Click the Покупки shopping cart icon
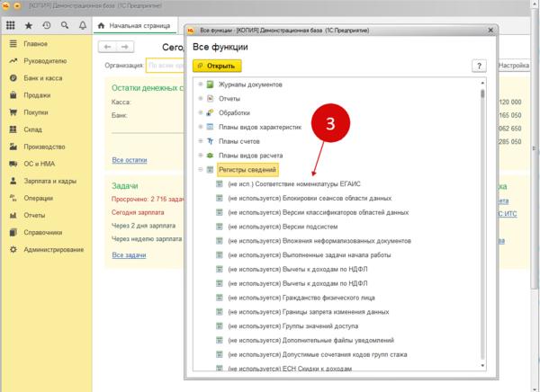Viewport: 540px width, 392px height. (x=12, y=112)
